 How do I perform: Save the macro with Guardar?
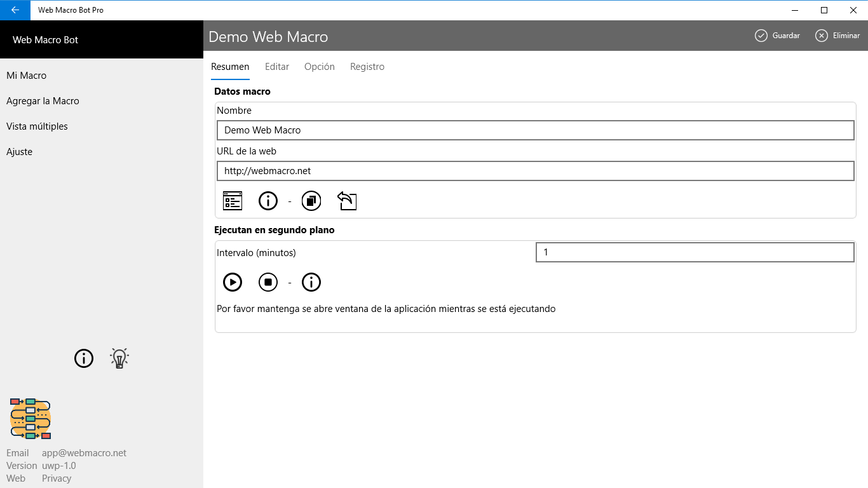click(777, 36)
